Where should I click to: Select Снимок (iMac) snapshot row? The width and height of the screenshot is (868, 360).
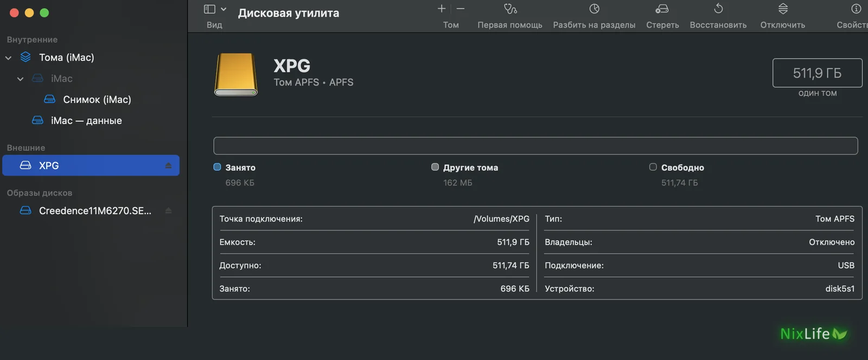[97, 100]
